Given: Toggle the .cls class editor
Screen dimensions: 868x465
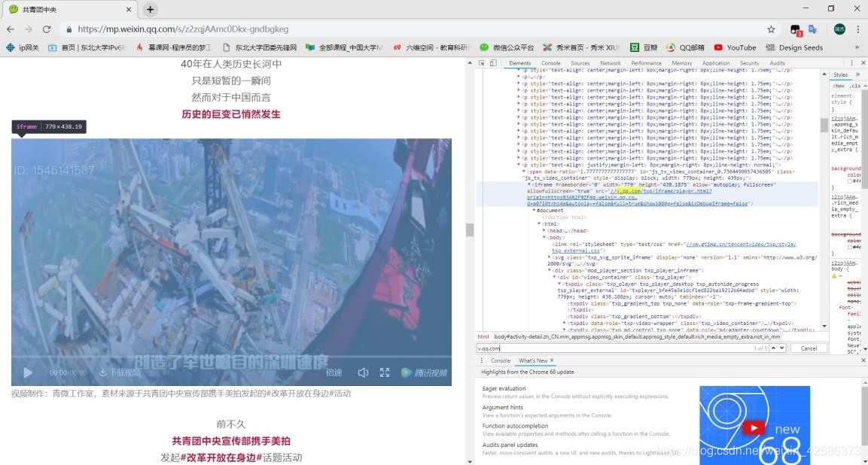Looking at the screenshot, I should pos(855,86).
